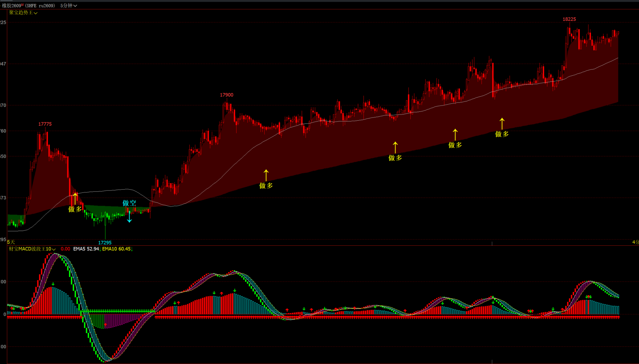Click the 17295 low price label
The height and width of the screenshot is (364, 639).
[x=105, y=243]
